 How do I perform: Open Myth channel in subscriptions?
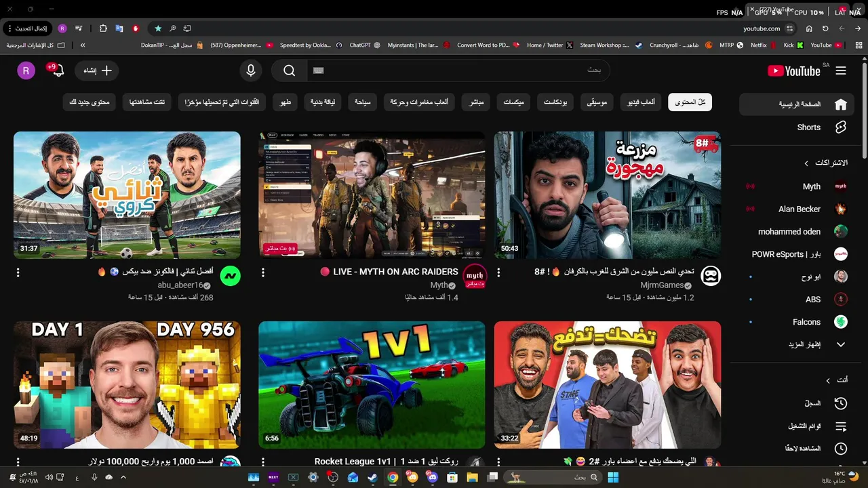coord(797,186)
